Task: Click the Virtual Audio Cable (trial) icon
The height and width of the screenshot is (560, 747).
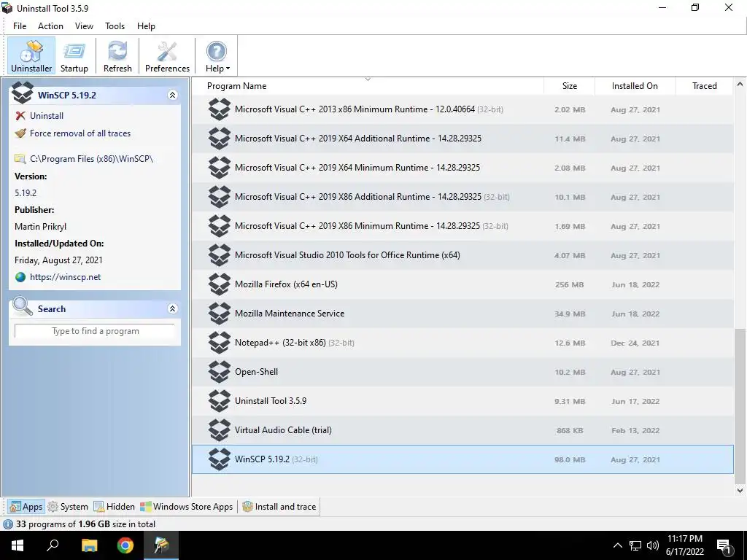Action: pos(219,430)
